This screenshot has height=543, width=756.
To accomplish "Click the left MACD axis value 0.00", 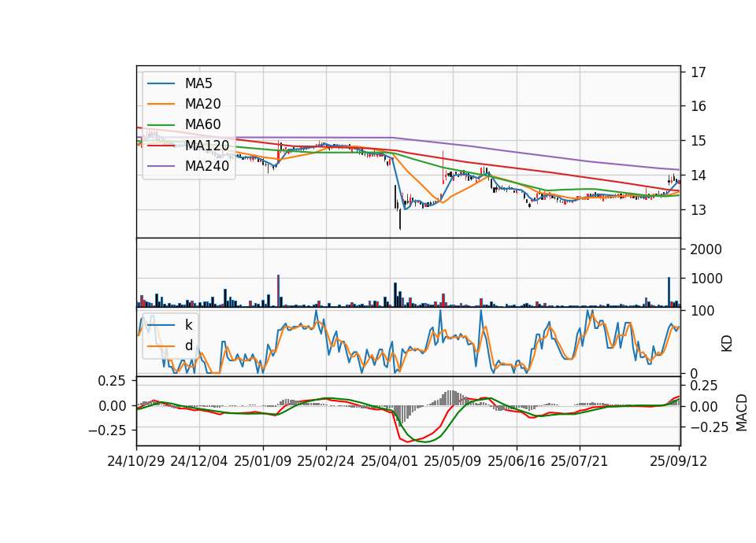I will coord(112,406).
